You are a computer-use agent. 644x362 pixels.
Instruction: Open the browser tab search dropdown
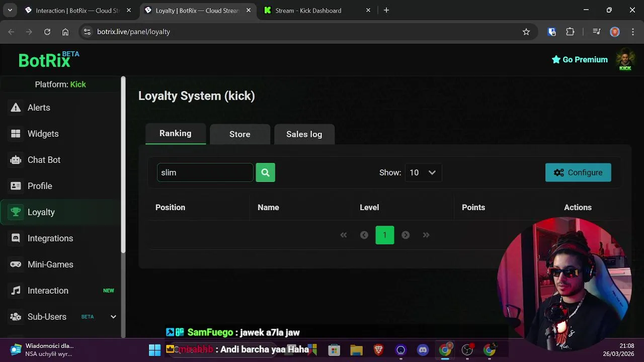(x=10, y=10)
